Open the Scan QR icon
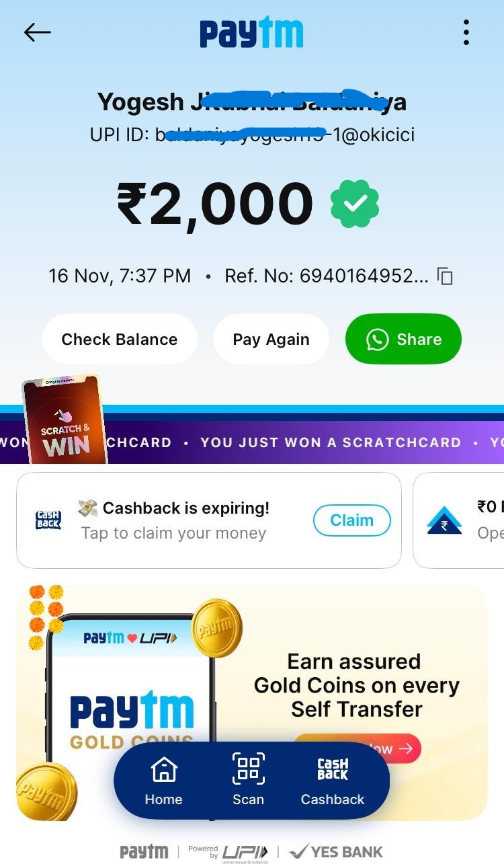The image size is (504, 864). click(249, 780)
